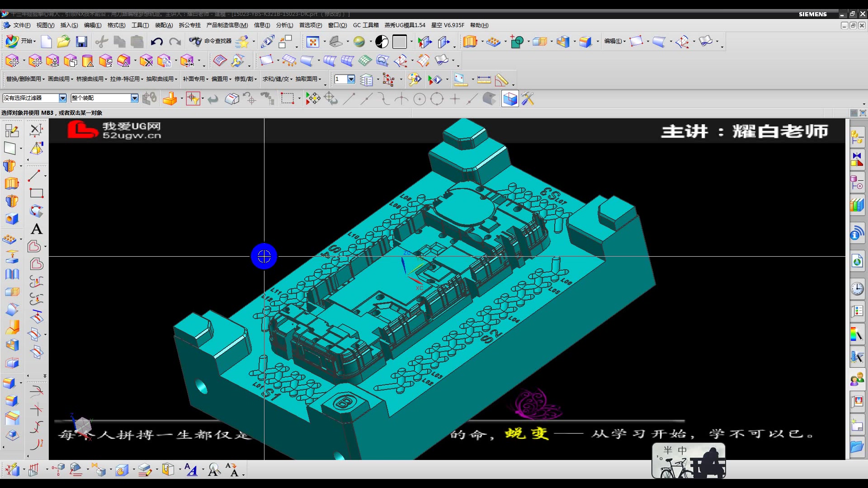The width and height of the screenshot is (868, 488).
Task: Click the Rectangle sketch tool in sidebar
Action: [37, 193]
